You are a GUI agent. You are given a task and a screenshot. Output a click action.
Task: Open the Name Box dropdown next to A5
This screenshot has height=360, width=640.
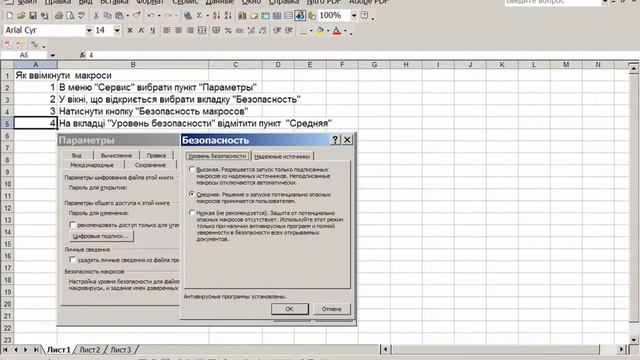52,55
